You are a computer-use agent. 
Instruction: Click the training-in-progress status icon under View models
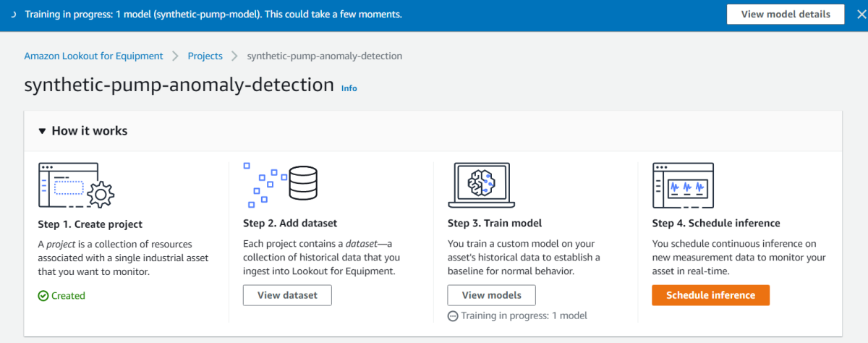point(453,316)
